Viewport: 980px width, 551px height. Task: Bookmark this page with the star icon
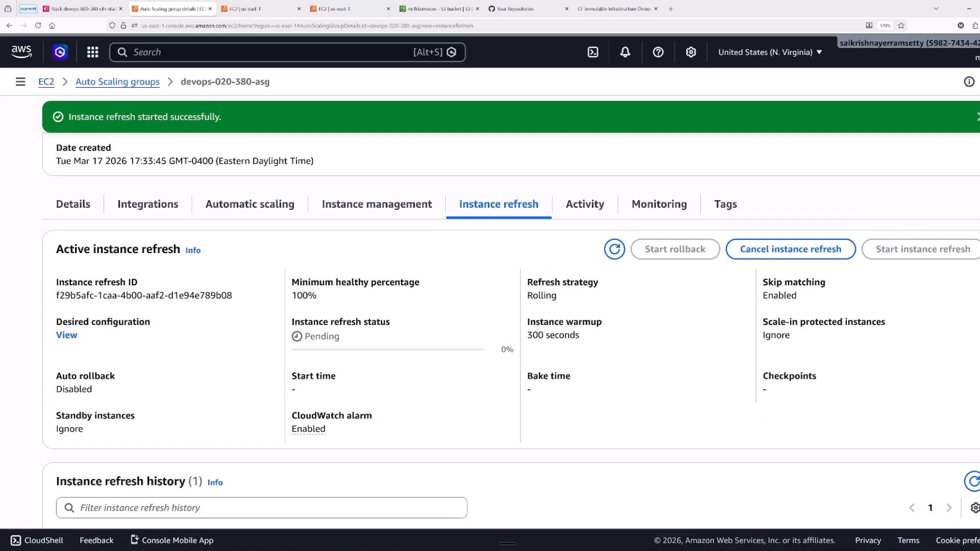(901, 26)
